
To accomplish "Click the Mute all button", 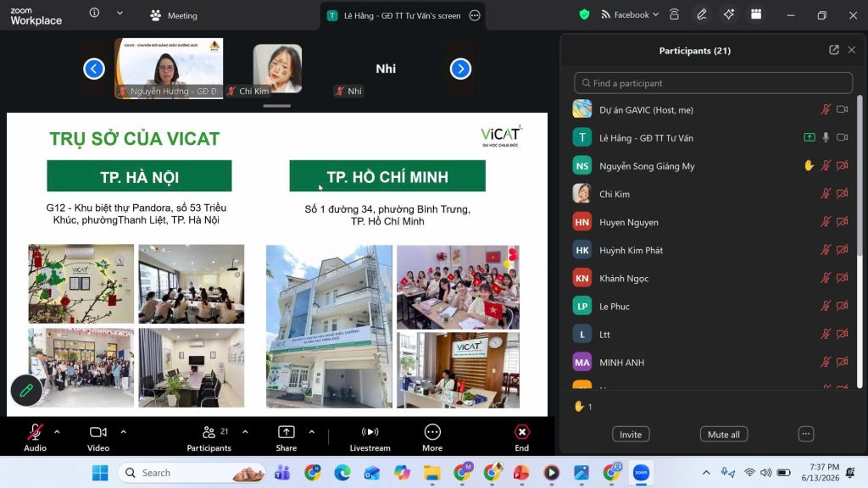I will tap(724, 435).
